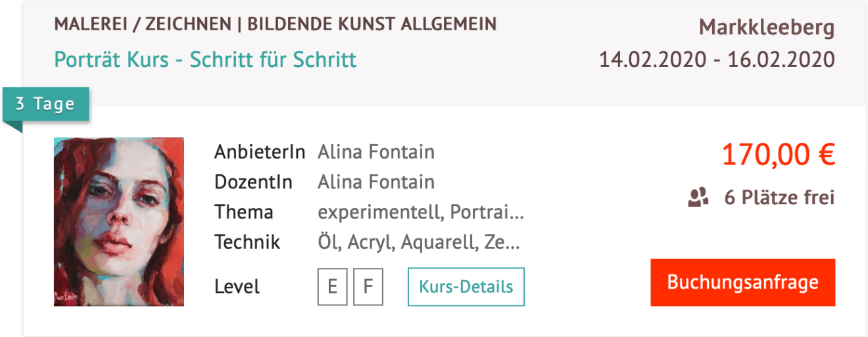Click the DozentIn name Alina Fontain
This screenshot has width=868, height=337.
tap(376, 182)
